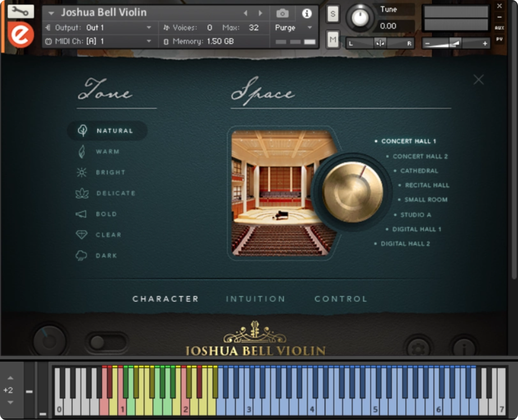Switch to the Character tab

[165, 299]
